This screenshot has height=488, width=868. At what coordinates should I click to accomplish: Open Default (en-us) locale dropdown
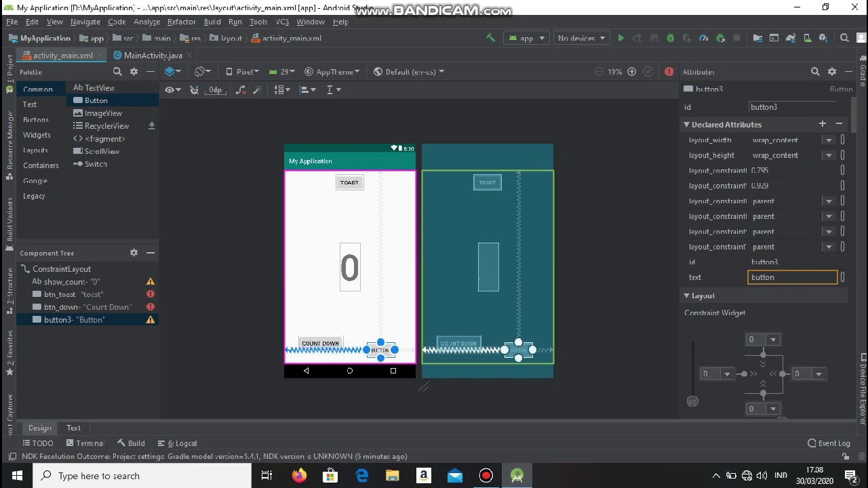point(409,72)
